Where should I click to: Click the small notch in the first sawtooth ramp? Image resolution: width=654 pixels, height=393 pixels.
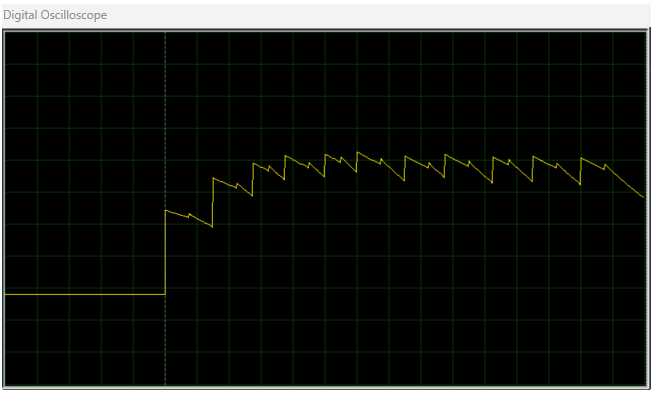coord(189,215)
